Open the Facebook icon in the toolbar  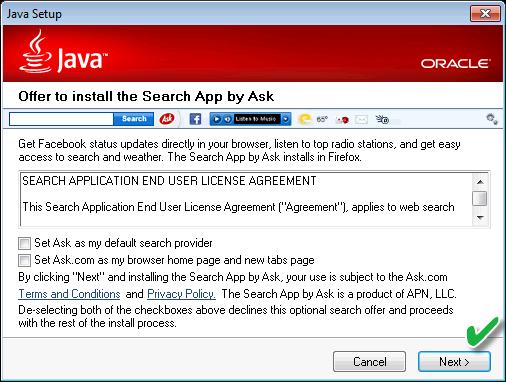point(195,119)
